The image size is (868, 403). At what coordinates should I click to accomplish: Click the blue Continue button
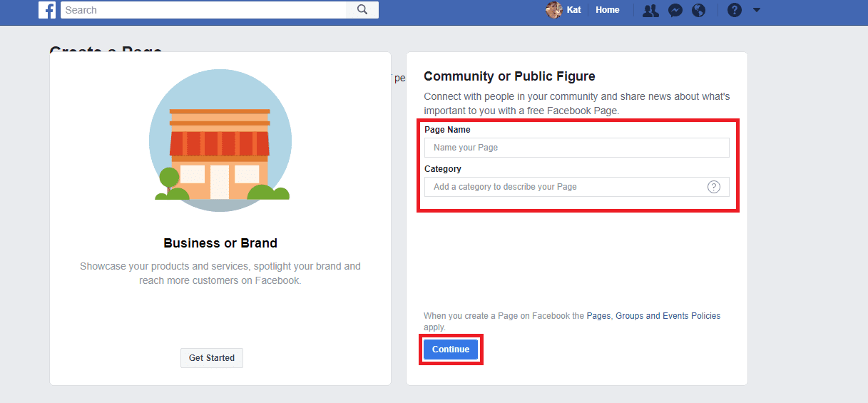pyautogui.click(x=451, y=350)
